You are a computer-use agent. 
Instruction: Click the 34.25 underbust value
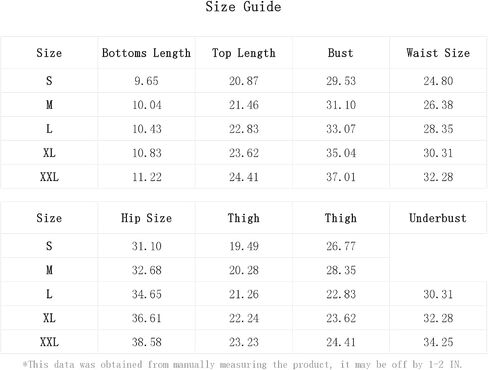coord(438,342)
